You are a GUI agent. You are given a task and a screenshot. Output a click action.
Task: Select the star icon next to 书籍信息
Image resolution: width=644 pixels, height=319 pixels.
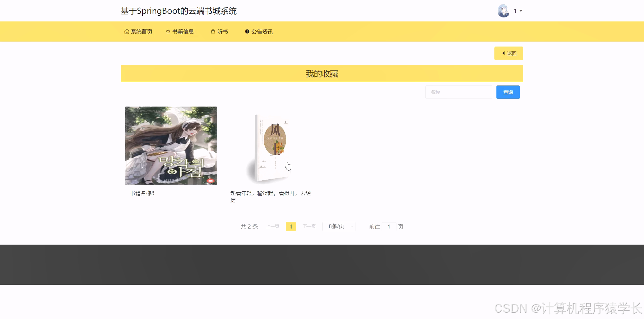coord(168,31)
